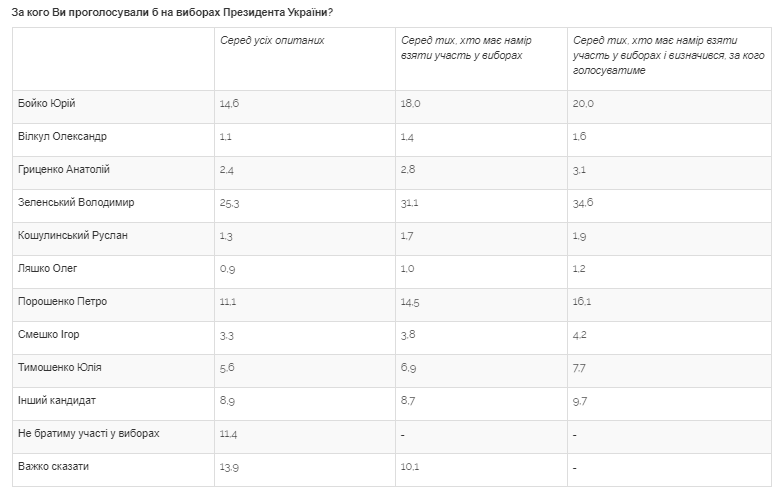This screenshot has width=775, height=493.
Task: Select the 'Гриценко Анатолій' candidate name
Action: [x=64, y=170]
